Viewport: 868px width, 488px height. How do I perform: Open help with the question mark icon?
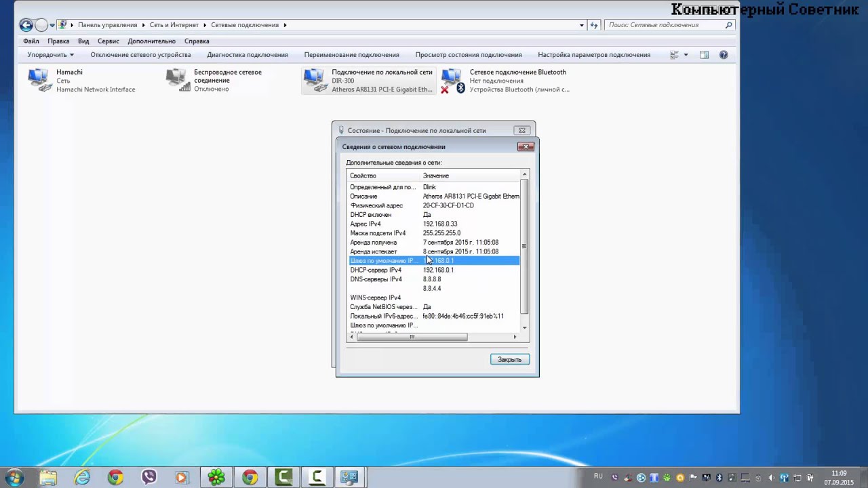pos(724,55)
